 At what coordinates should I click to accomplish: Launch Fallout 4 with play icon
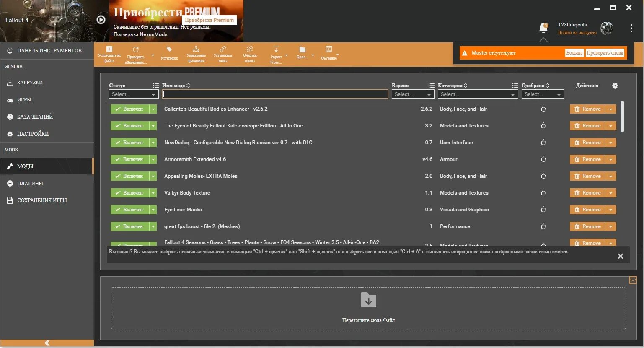[x=101, y=20]
